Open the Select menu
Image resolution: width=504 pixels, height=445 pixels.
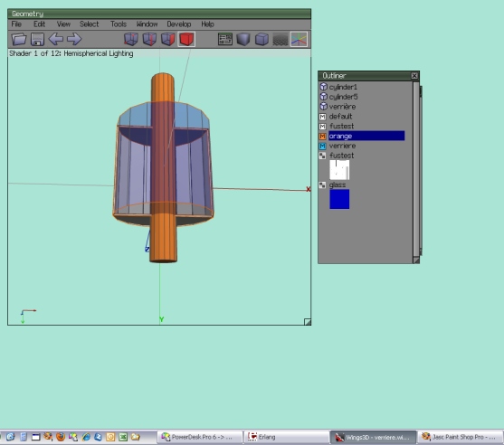89,24
